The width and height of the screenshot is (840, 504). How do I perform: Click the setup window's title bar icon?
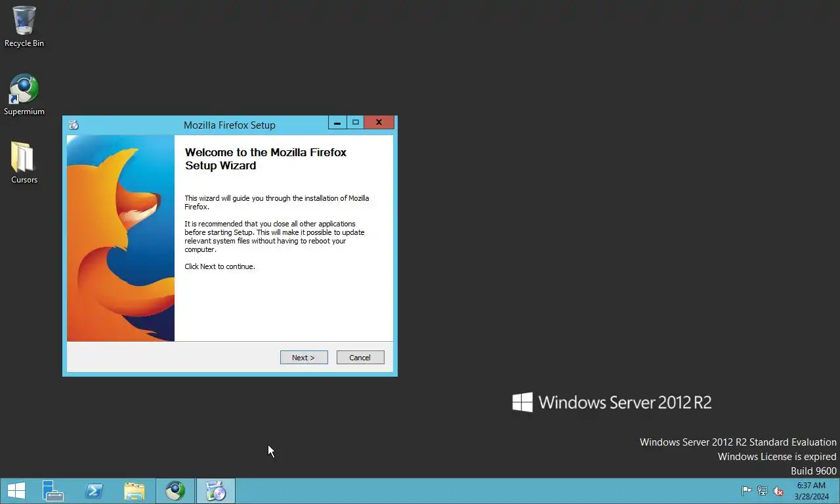click(73, 125)
